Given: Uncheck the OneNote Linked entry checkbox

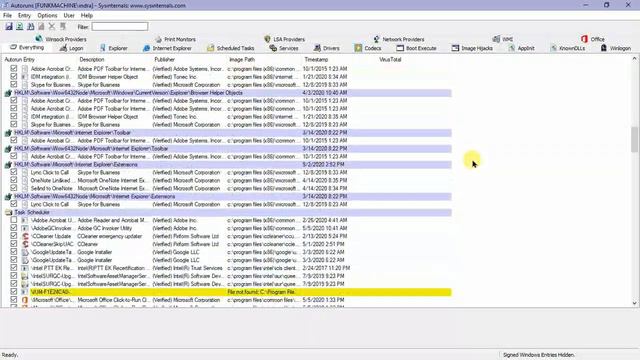Looking at the screenshot, I should pyautogui.click(x=14, y=180).
